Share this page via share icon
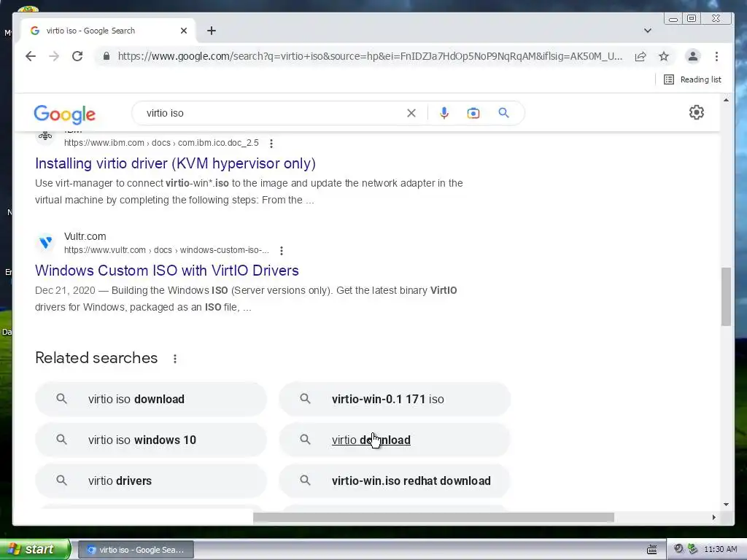The width and height of the screenshot is (747, 560). (x=640, y=56)
